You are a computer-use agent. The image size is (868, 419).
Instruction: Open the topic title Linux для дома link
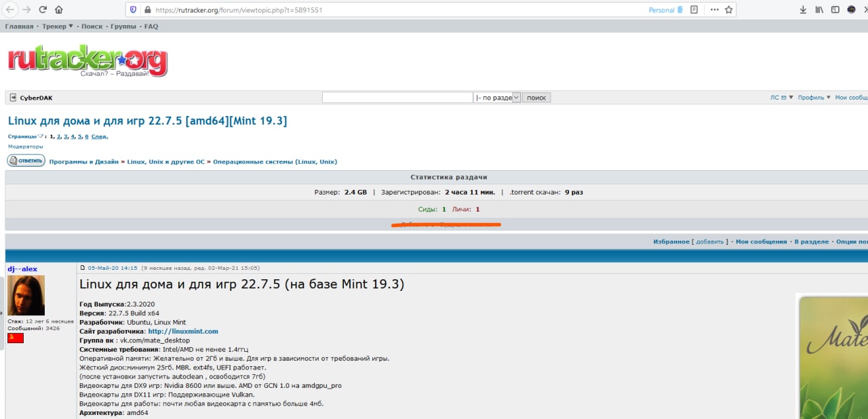pyautogui.click(x=147, y=121)
